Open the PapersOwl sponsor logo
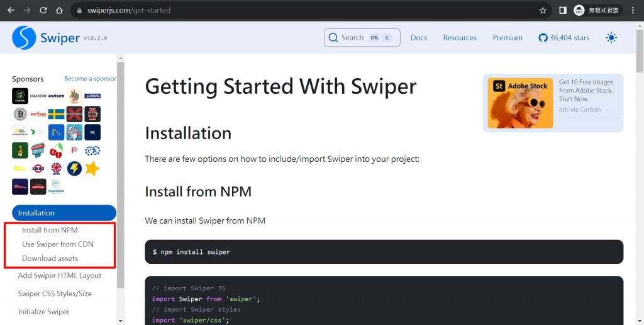Viewport: 644px width, 325px height. tap(56, 186)
